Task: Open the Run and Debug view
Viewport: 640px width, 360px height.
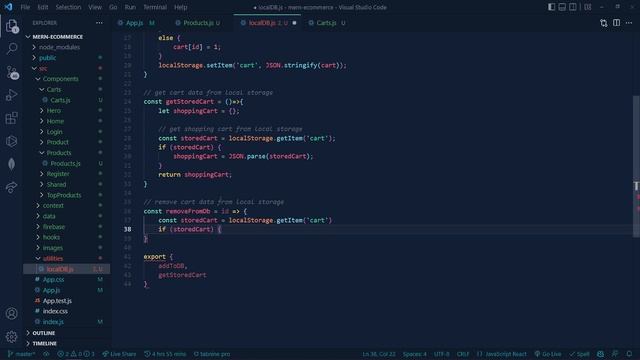Action: [12, 95]
